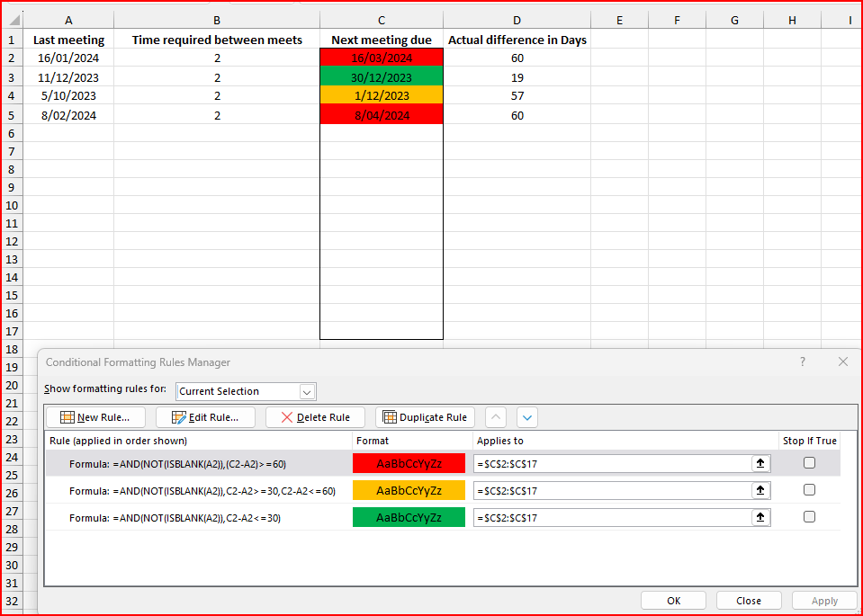863x616 pixels.
Task: Click the green format preview swatch
Action: pyautogui.click(x=409, y=518)
